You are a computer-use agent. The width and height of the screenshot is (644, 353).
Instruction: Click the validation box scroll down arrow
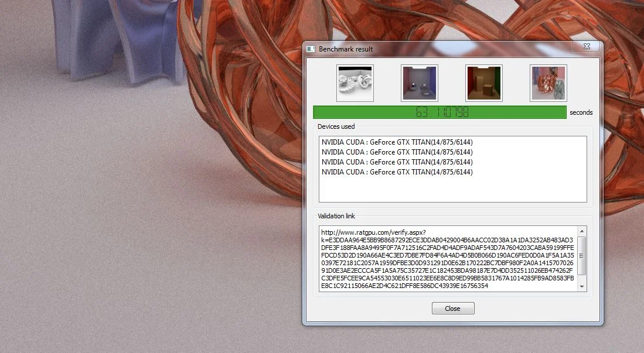point(581,286)
